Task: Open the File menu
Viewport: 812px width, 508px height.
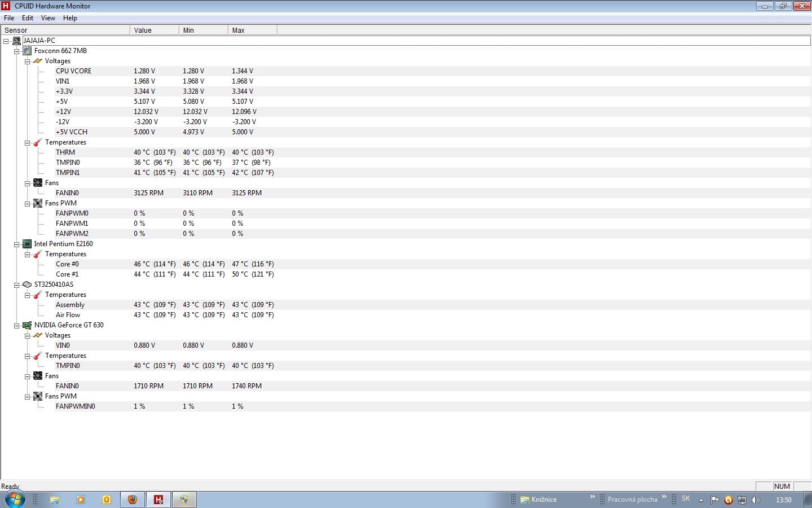Action: [9, 18]
